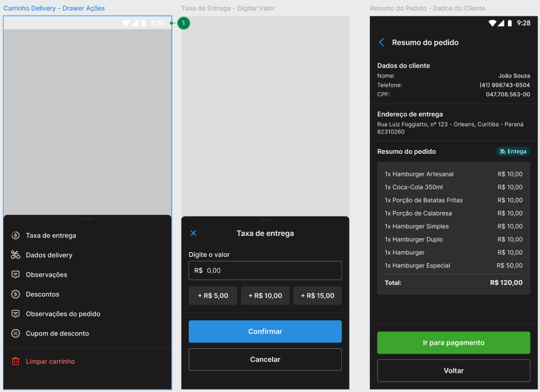
Task: Click the 1x Hamburger Duplo order row
Action: click(x=454, y=239)
